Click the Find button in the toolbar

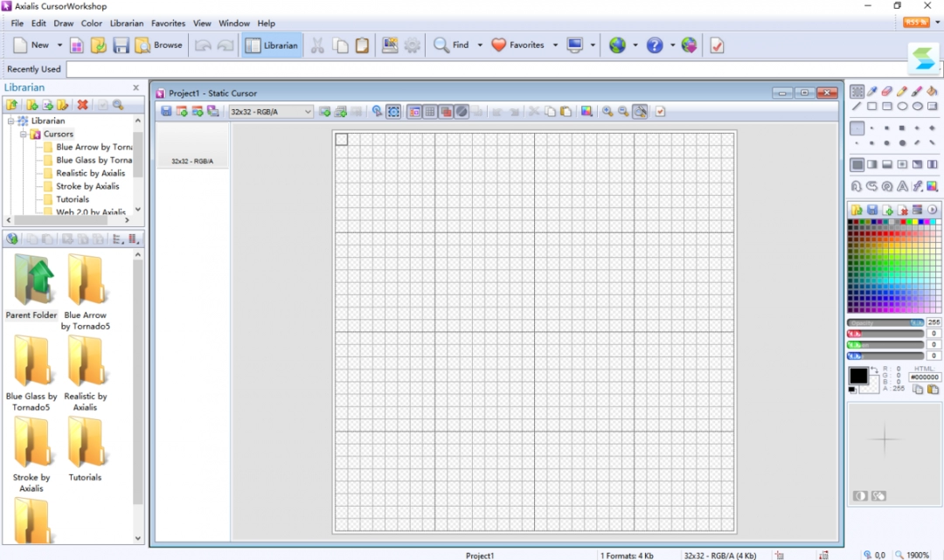[451, 45]
